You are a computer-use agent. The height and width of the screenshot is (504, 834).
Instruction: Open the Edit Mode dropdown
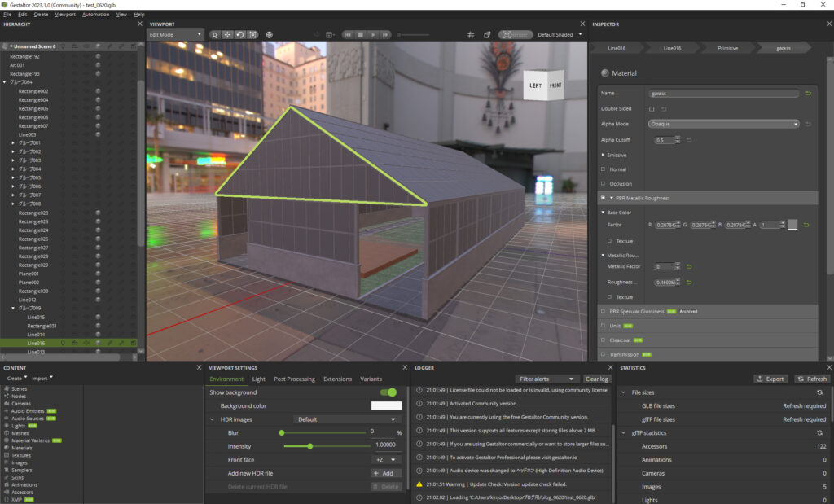[176, 35]
